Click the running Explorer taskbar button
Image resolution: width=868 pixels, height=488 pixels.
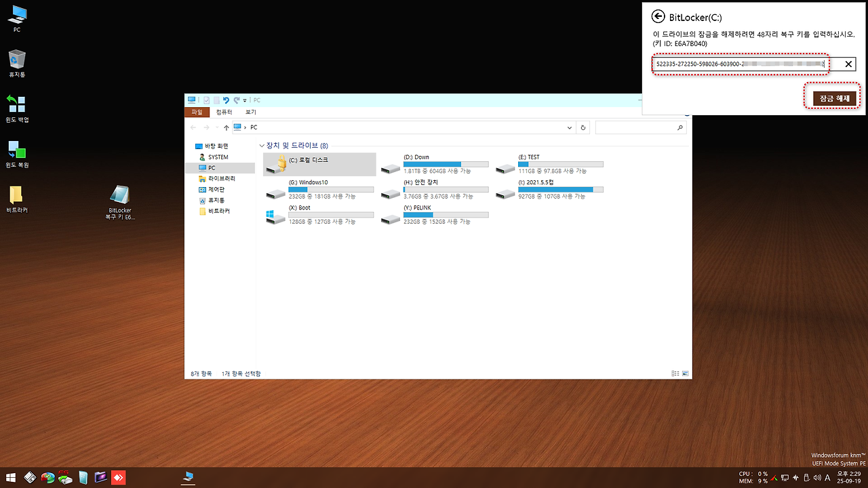pos(188,478)
